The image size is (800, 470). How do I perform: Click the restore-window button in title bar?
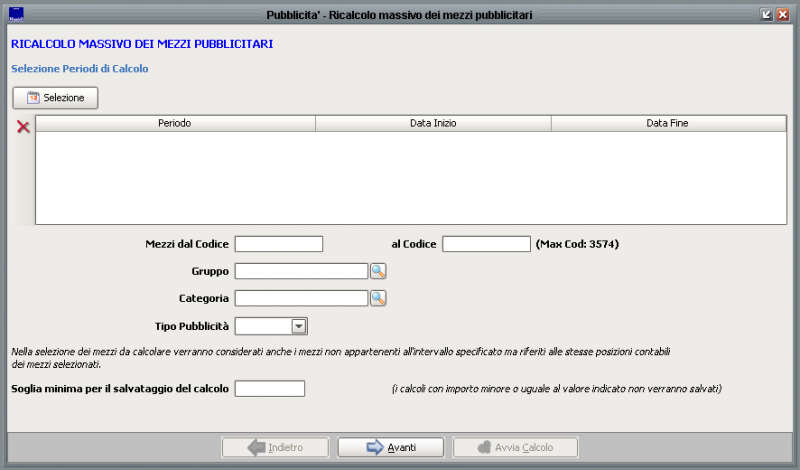pos(766,14)
